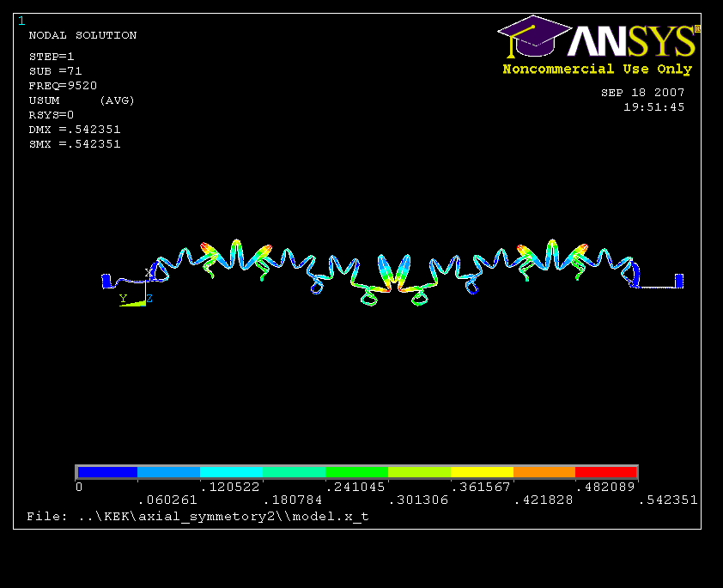
Task: Select the yellow legend color band
Action: (x=482, y=472)
